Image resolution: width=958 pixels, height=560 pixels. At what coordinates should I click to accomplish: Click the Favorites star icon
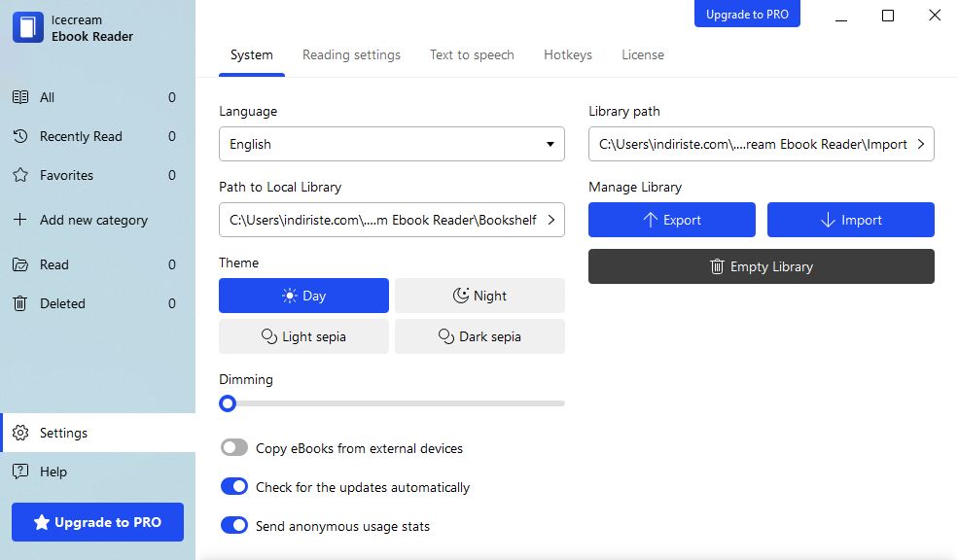pos(20,175)
